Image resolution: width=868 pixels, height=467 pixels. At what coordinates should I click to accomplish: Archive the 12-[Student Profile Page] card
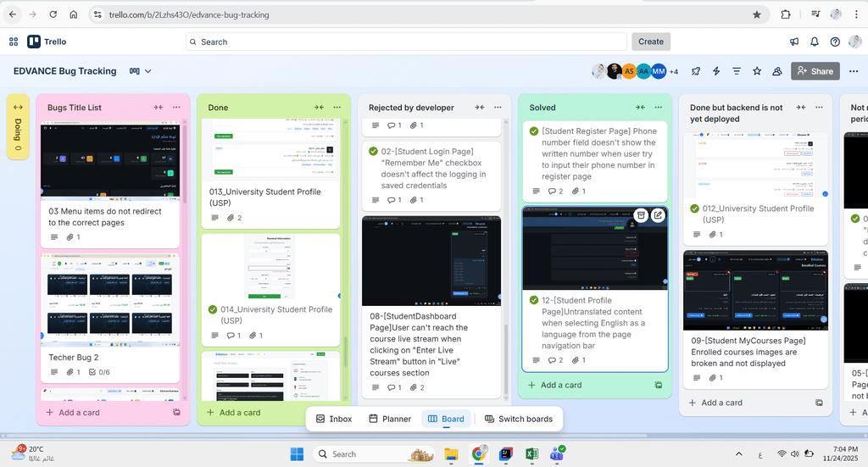click(x=641, y=215)
